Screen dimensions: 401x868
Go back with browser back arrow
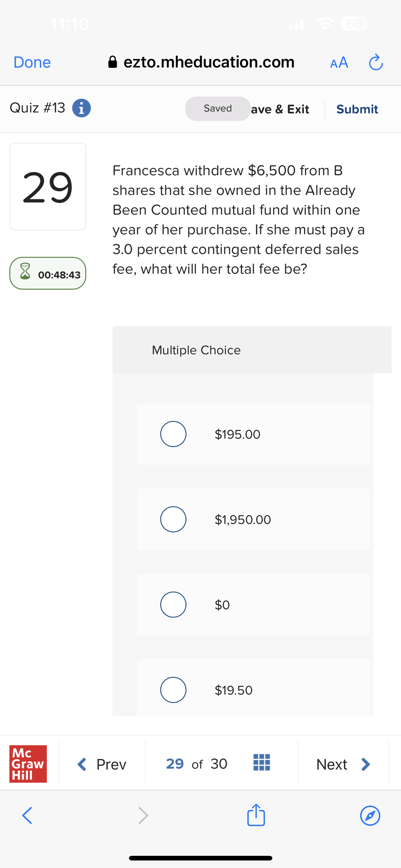[27, 816]
